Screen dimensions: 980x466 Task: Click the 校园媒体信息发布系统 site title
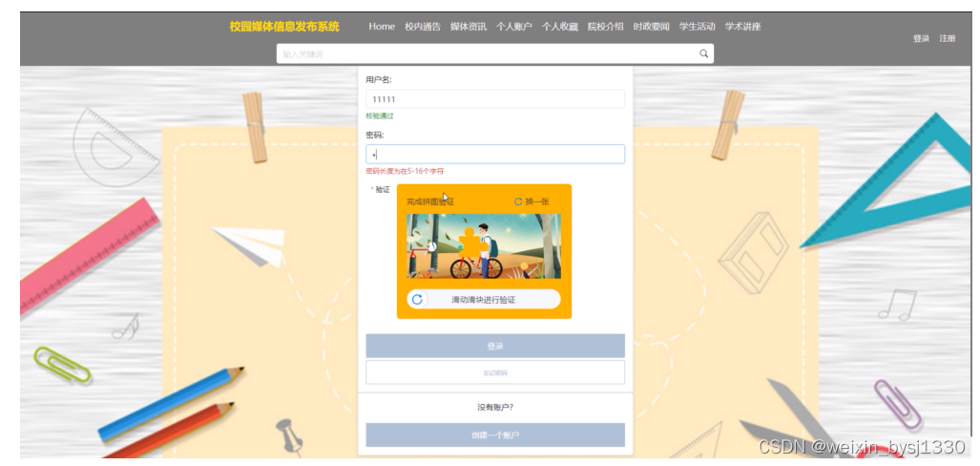[284, 27]
